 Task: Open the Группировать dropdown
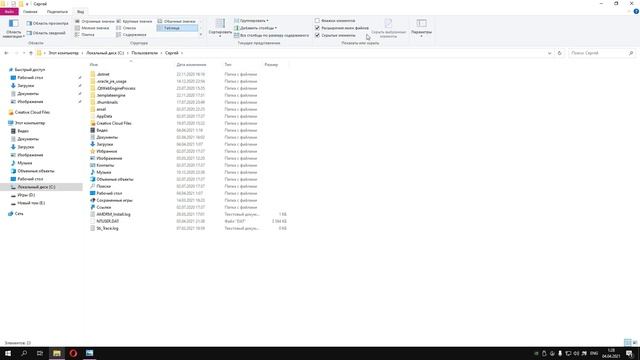click(x=251, y=20)
